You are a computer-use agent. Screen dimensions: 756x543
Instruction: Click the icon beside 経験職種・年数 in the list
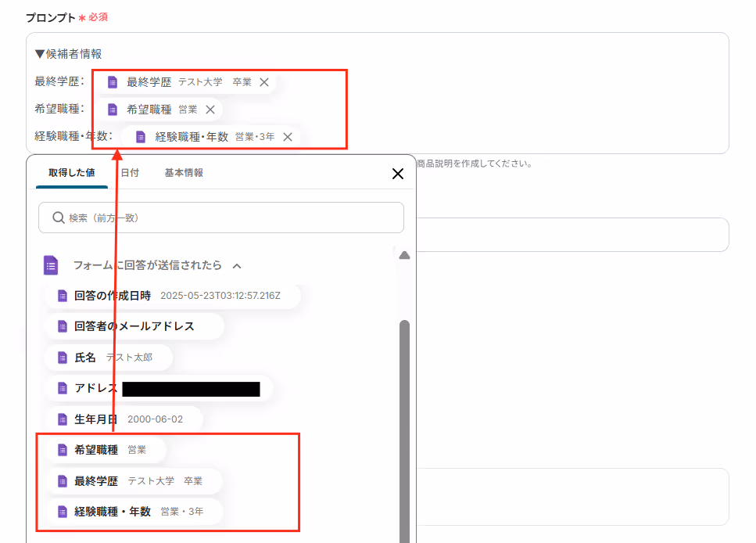pos(63,512)
